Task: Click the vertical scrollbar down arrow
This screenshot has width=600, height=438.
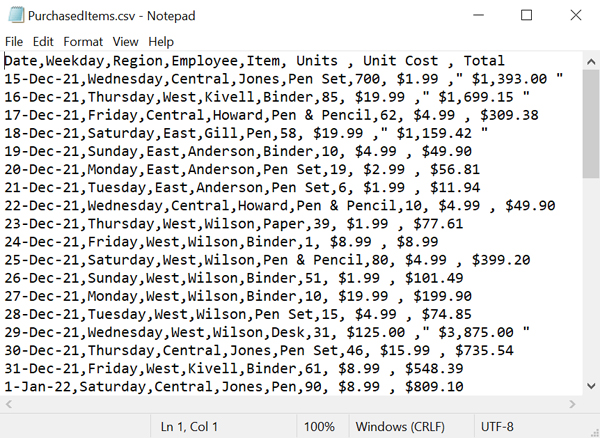Action: click(x=591, y=386)
